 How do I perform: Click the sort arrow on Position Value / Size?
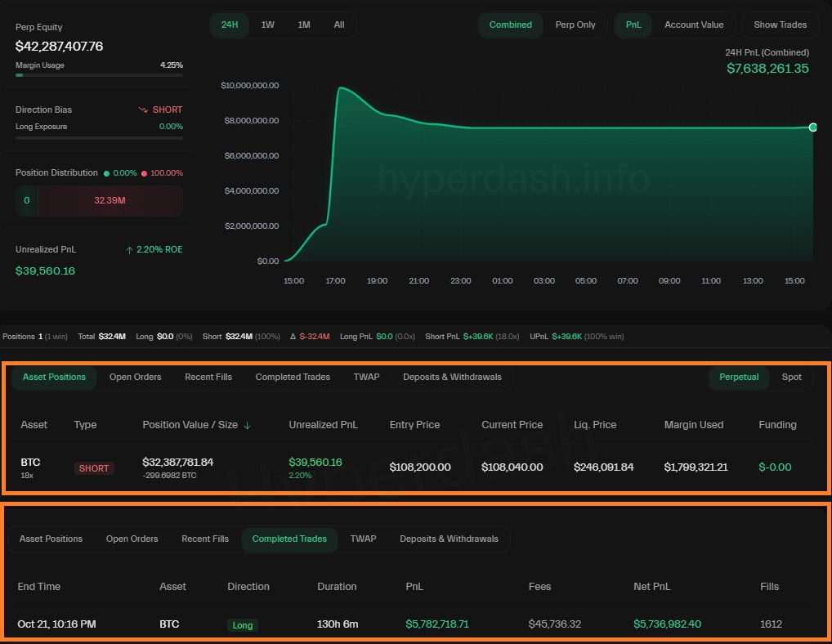click(248, 426)
